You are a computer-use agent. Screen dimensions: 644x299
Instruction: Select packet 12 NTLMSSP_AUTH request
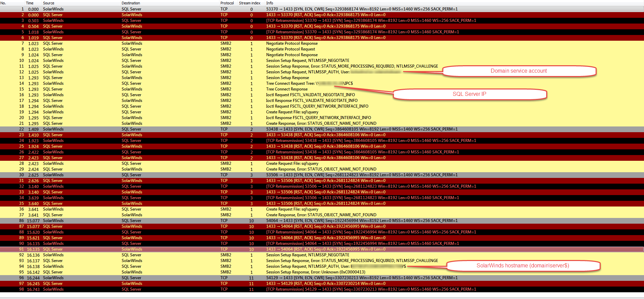pos(322,72)
